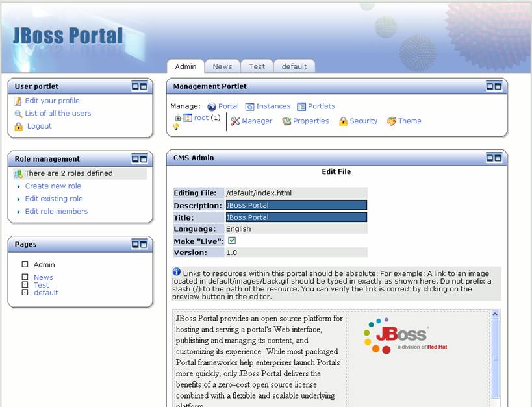Maximize the CMS Admin portlet
532x407 pixels.
pyautogui.click(x=498, y=158)
